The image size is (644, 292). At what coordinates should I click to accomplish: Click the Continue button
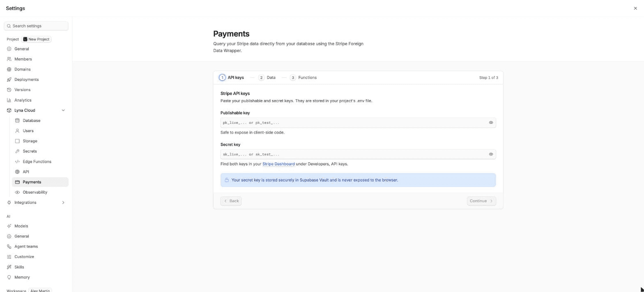click(481, 201)
